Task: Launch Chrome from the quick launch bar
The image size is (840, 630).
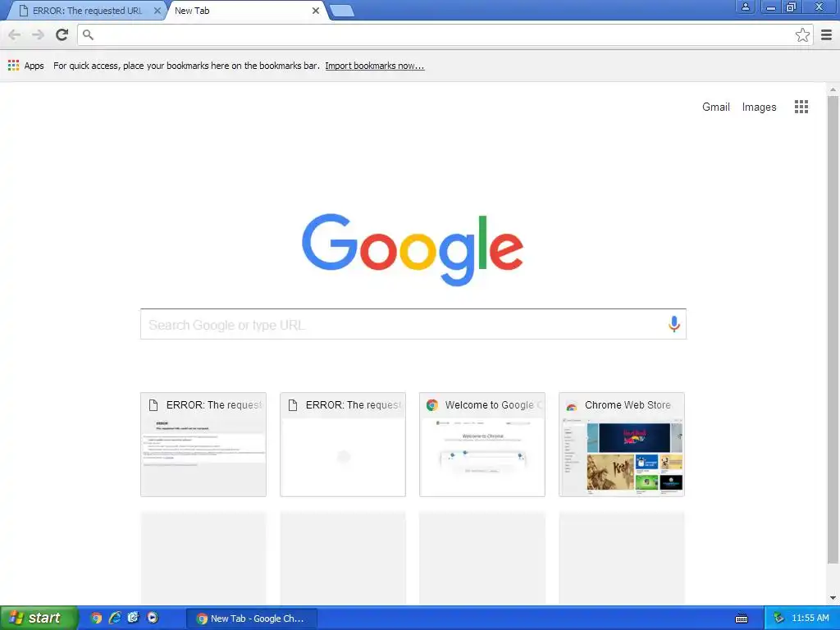Action: point(97,619)
